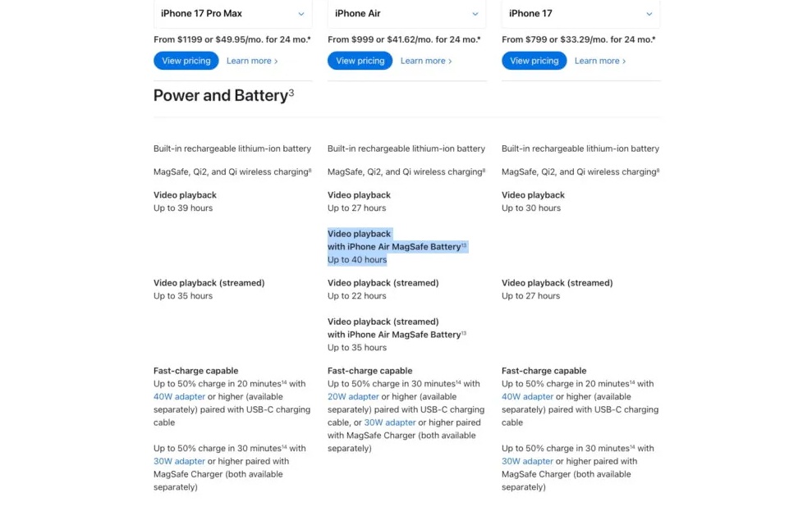Viewport: 812px width, 516px height.
Task: Open Learn more under iPhone 17
Action: 600,61
